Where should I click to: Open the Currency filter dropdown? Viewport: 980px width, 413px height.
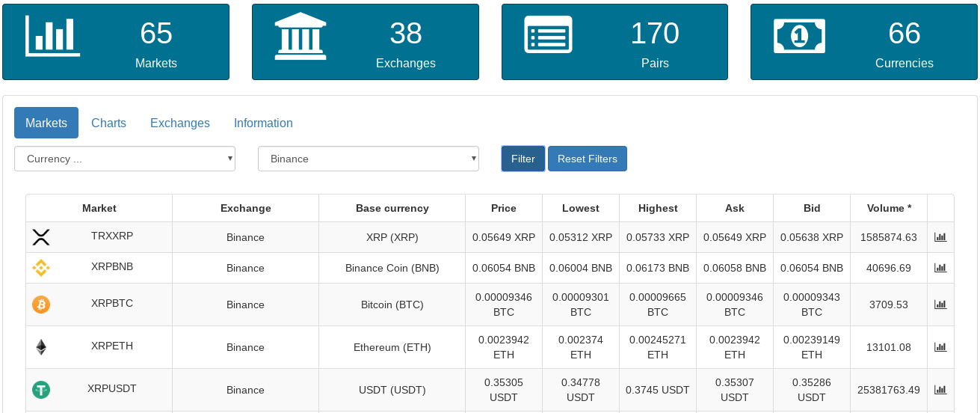tap(125, 159)
